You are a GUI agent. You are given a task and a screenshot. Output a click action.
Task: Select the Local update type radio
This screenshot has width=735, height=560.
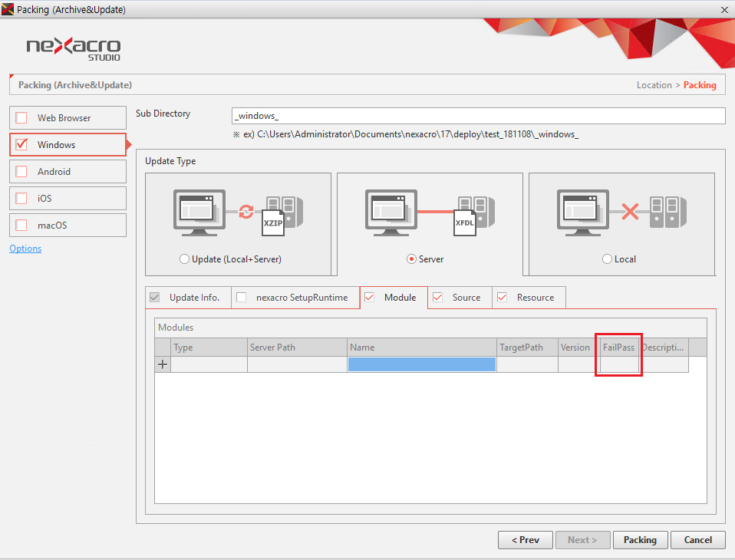[608, 259]
